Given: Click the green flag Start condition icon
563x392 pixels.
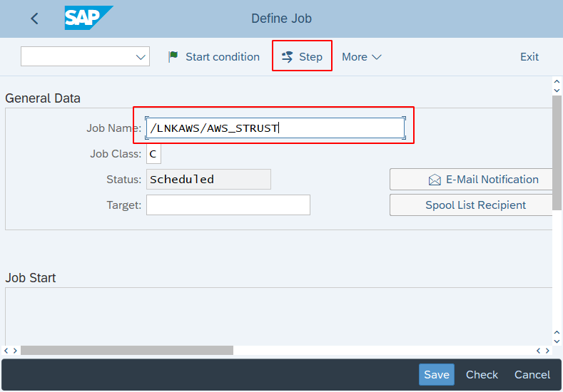Looking at the screenshot, I should click(x=173, y=57).
